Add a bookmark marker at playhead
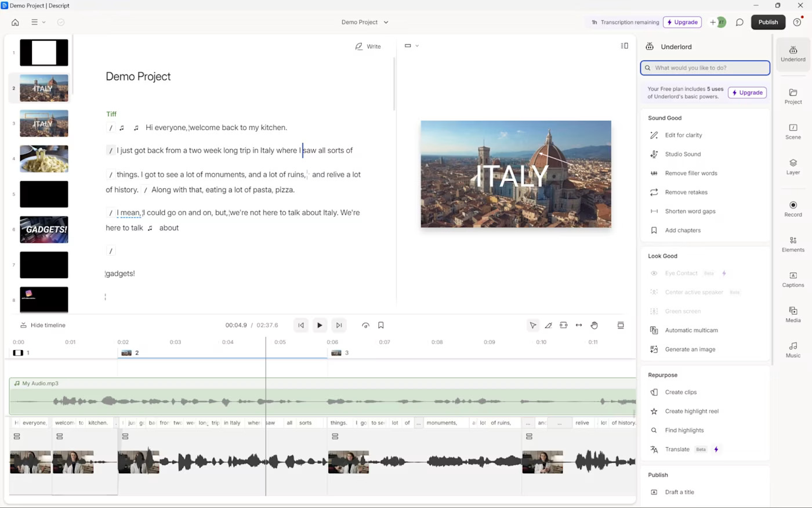 pos(381,325)
